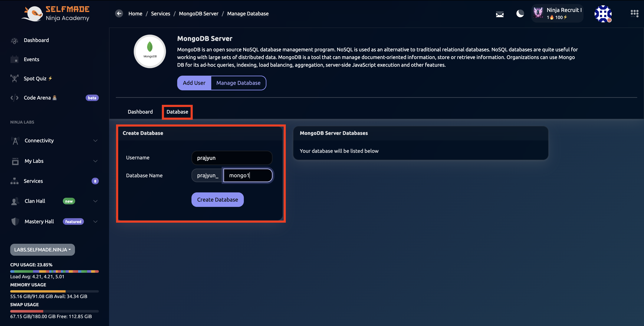Click the 8 badge on Services
This screenshot has height=326, width=644.
tap(95, 181)
